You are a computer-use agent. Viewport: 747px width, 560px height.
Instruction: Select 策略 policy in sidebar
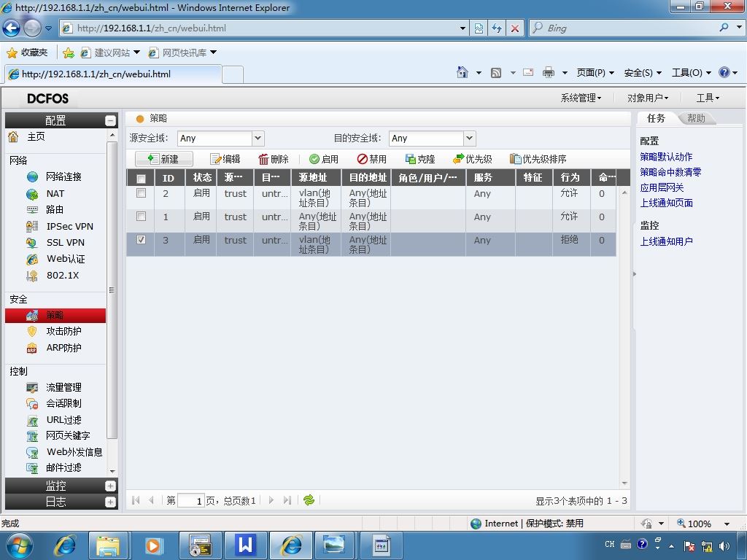coord(55,315)
